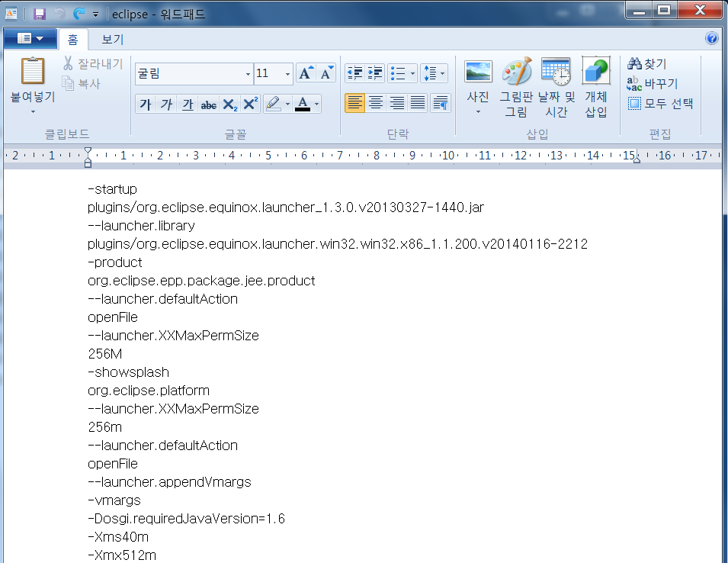This screenshot has height=563, width=728.
Task: Toggle subscript X₂ formatting
Action: click(x=229, y=104)
